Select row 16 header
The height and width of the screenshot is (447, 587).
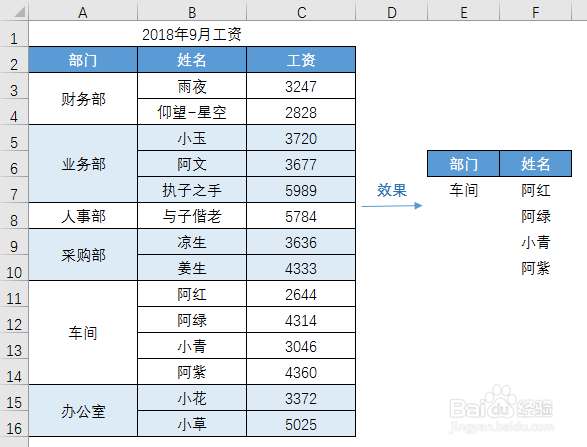click(x=14, y=424)
